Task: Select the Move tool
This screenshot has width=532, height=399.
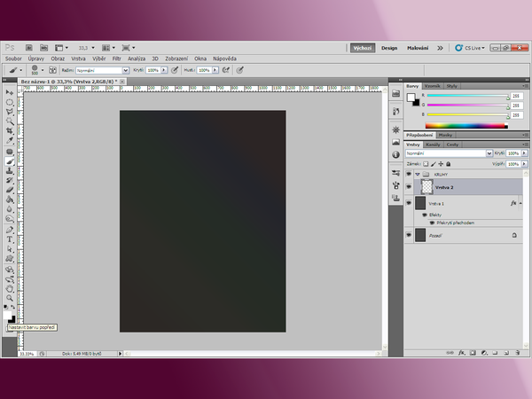Action: [10, 92]
